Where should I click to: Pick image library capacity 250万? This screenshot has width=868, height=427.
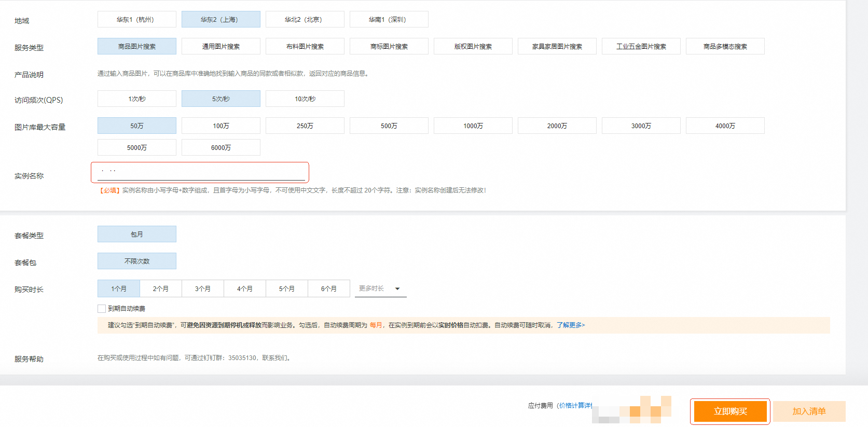pyautogui.click(x=305, y=126)
